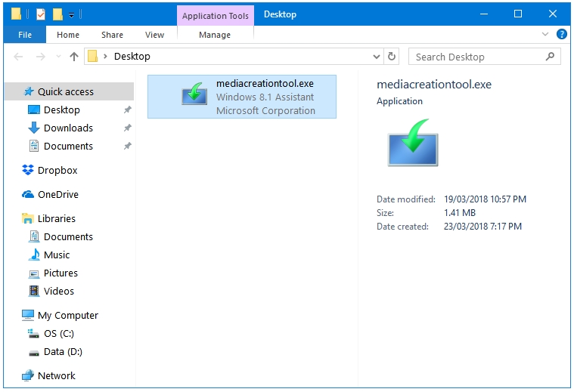Go back with the Back arrow
This screenshot has width=574, height=392.
pyautogui.click(x=18, y=57)
